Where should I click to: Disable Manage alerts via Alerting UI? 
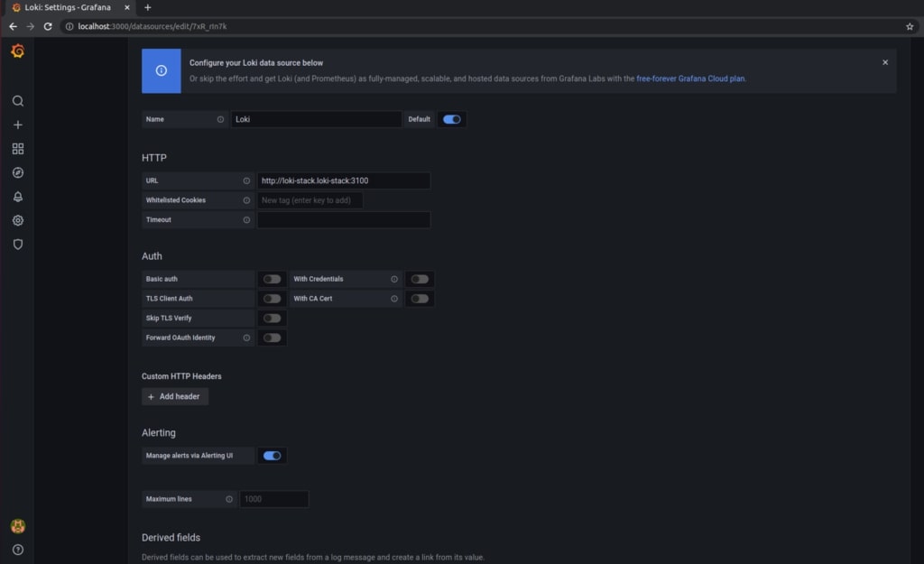(272, 456)
